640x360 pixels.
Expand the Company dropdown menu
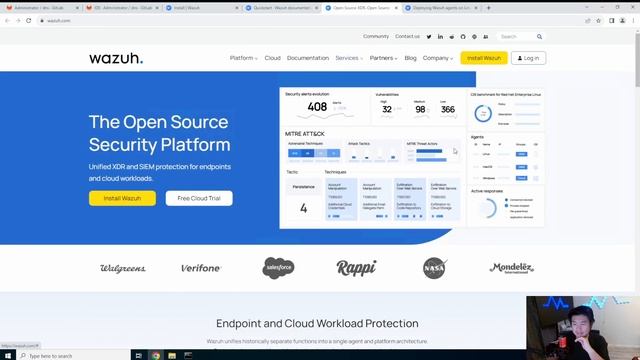[438, 58]
